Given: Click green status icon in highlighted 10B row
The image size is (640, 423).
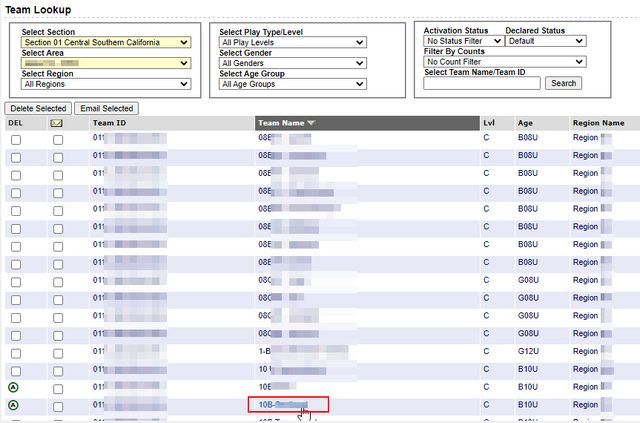Looking at the screenshot, I should pos(15,405).
